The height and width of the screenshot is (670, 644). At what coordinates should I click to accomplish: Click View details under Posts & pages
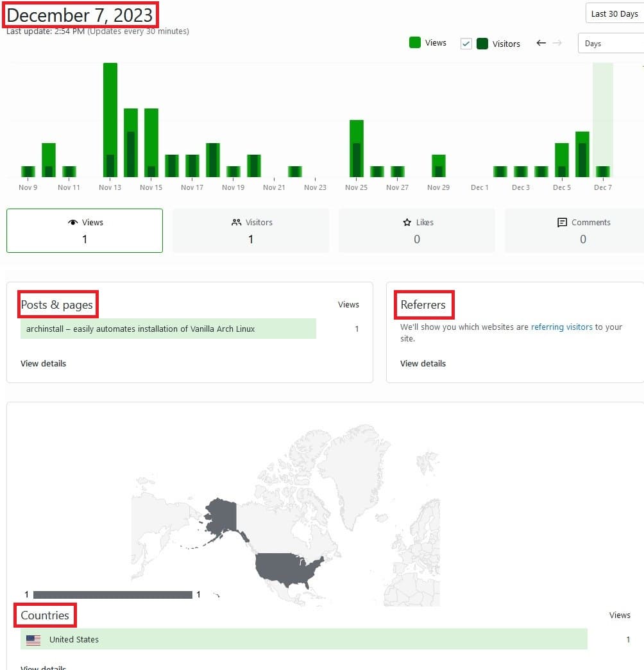point(43,363)
